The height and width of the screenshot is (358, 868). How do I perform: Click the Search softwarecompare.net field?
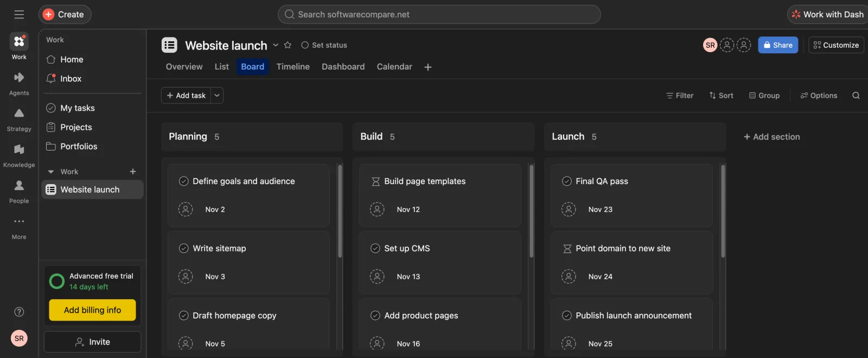(439, 15)
